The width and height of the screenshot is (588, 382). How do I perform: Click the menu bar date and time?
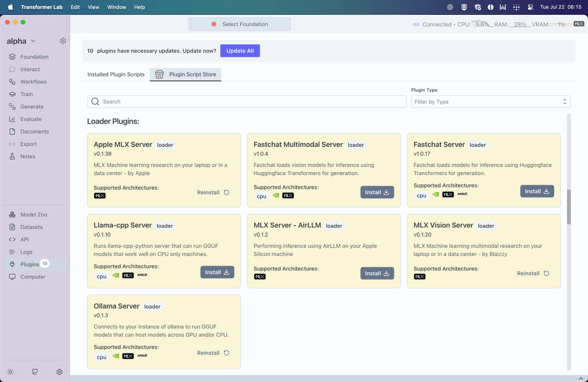[x=561, y=7]
